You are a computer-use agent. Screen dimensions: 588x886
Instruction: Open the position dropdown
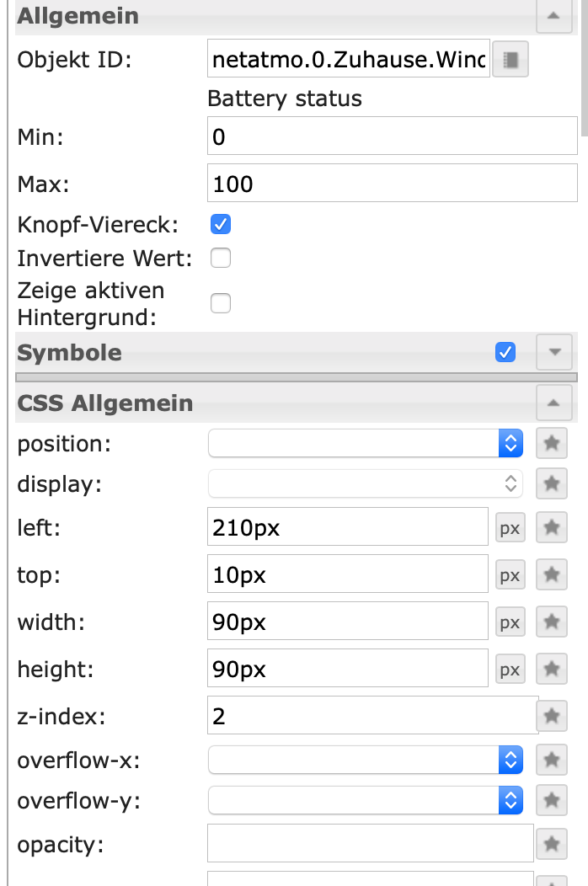pyautogui.click(x=365, y=443)
